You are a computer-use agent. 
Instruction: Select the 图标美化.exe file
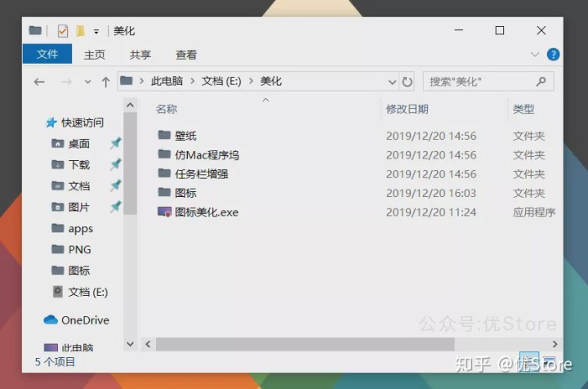pyautogui.click(x=207, y=212)
